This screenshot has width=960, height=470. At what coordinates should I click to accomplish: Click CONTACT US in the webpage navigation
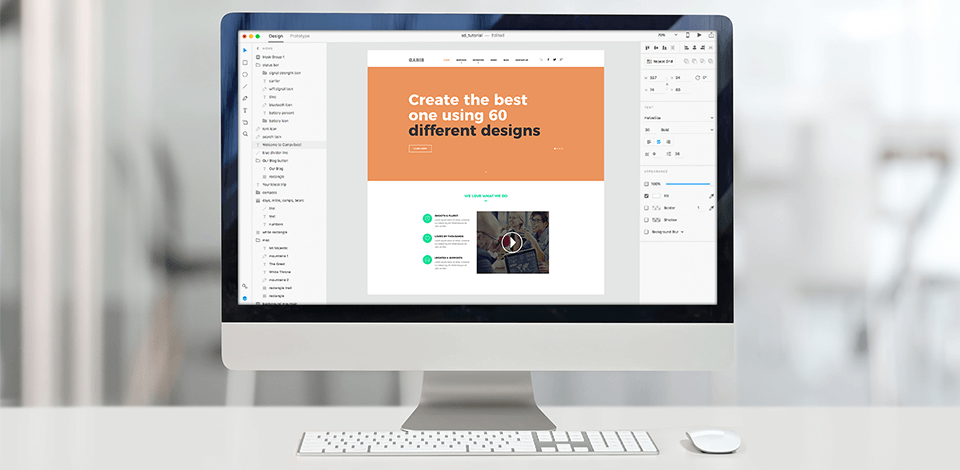tap(522, 60)
